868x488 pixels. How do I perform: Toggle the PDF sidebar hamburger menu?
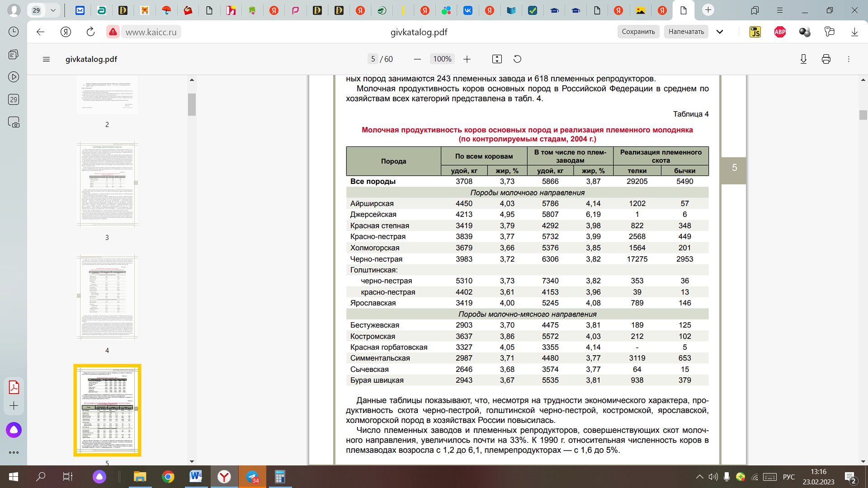pyautogui.click(x=46, y=59)
